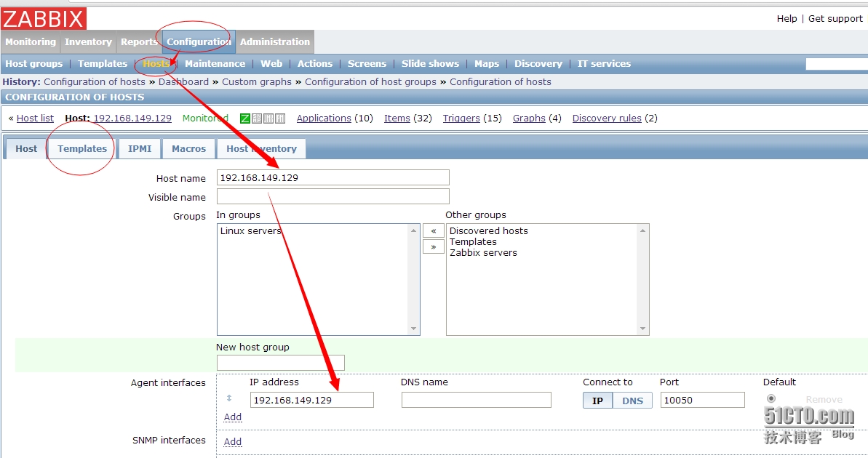Click the DNS name input field

coord(476,400)
